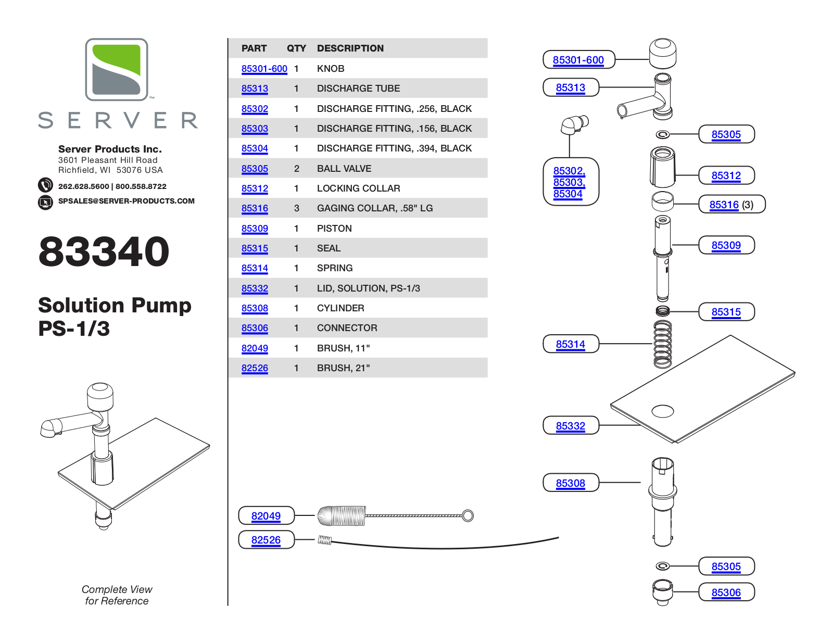
Task: Click the 82526 callout beside long brush
Action: tap(266, 540)
